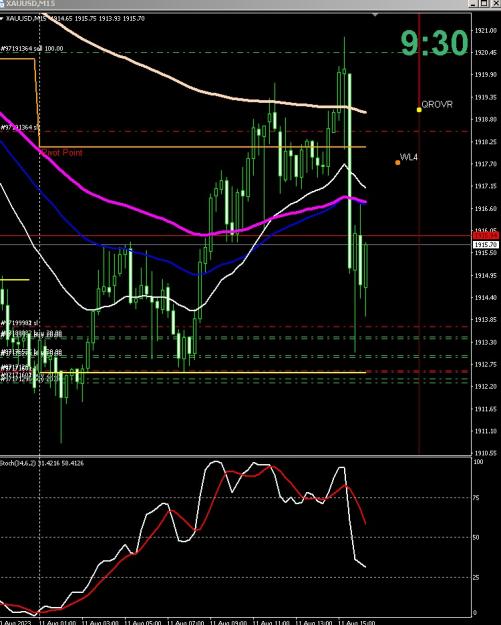Screen dimensions: 501x625
Task: Click the 11 Aug 11:00 time axis label
Action: [271, 622]
